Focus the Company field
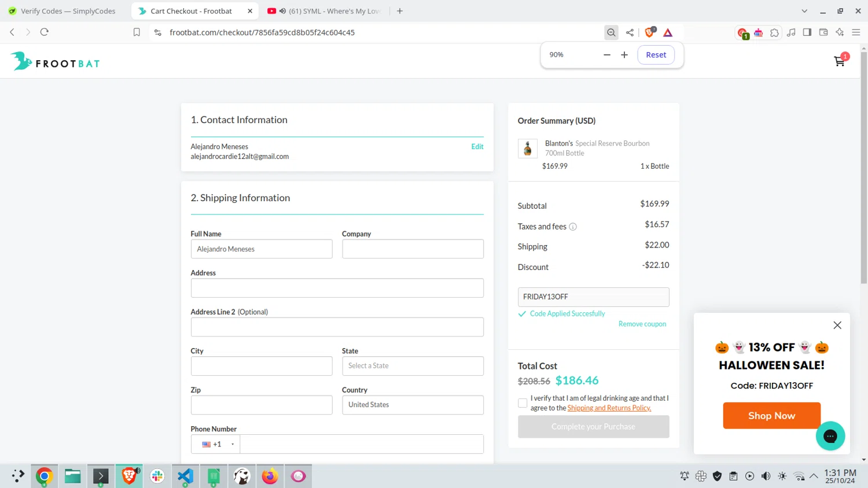The width and height of the screenshot is (868, 488). (413, 249)
